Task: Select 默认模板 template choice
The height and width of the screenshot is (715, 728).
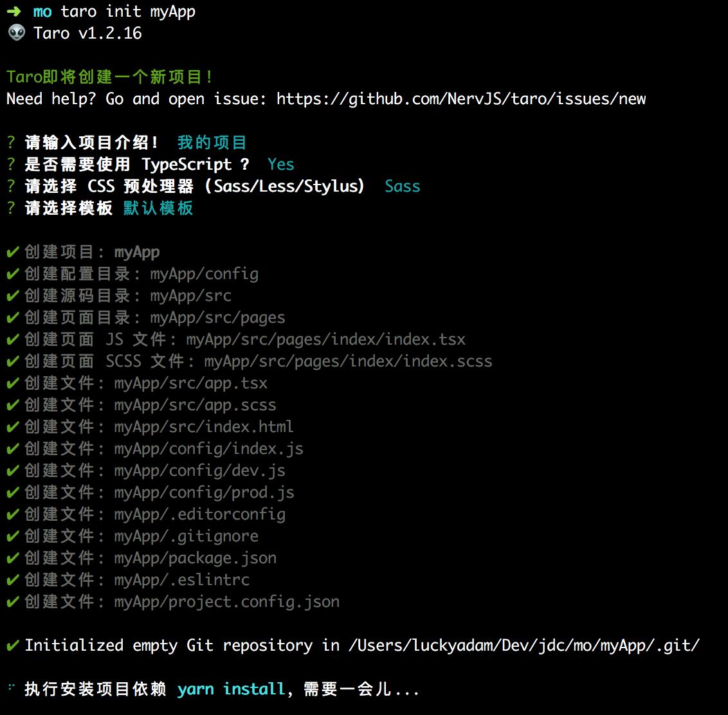Action: 158,208
